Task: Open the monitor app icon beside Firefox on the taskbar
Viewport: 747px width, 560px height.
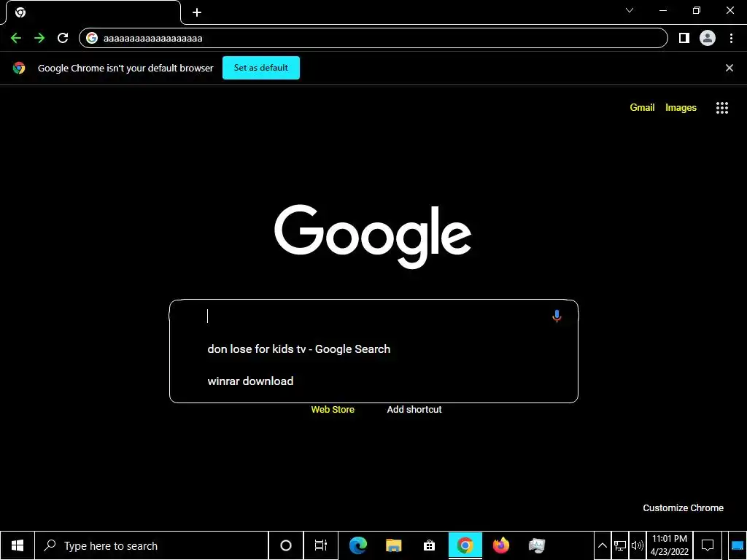Action: (x=536, y=545)
